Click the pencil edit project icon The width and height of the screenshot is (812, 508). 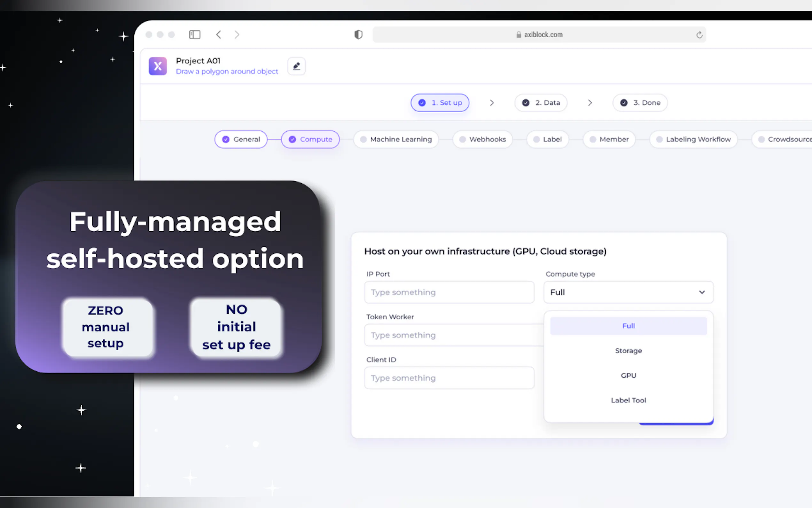296,66
